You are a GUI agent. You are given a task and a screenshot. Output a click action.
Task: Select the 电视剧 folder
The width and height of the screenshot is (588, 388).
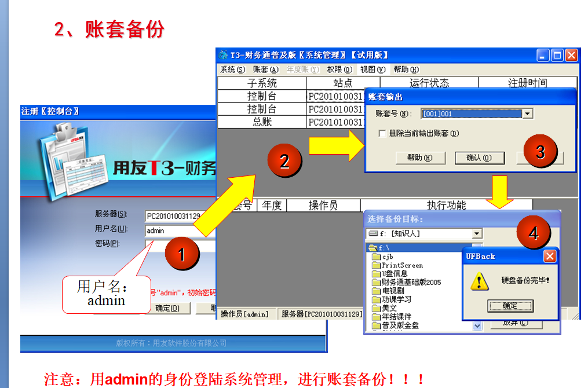(x=388, y=291)
